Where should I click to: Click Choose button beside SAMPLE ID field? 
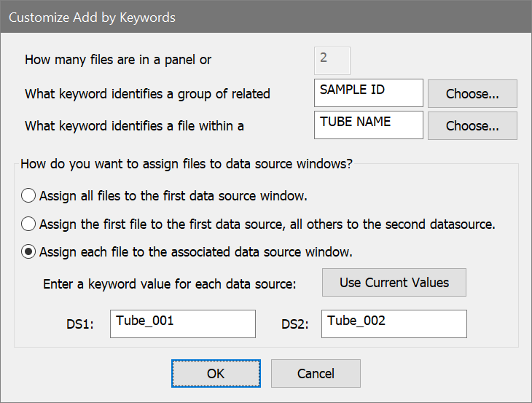click(472, 93)
